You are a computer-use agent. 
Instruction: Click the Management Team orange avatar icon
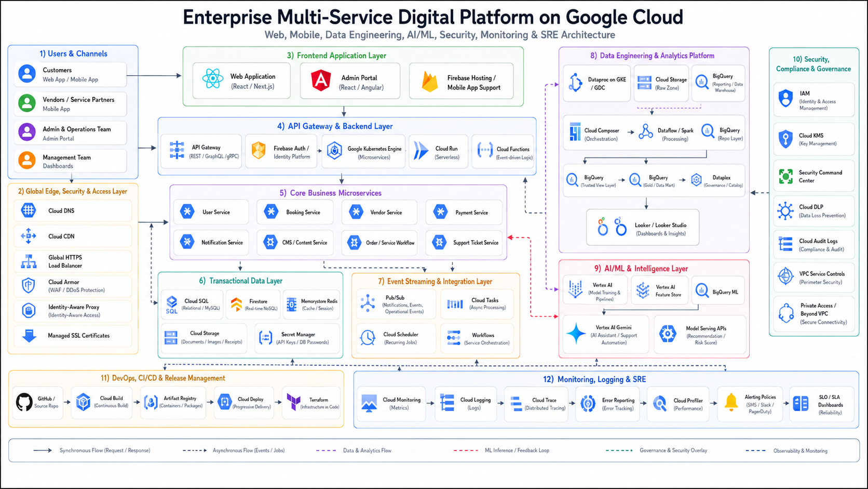click(27, 161)
